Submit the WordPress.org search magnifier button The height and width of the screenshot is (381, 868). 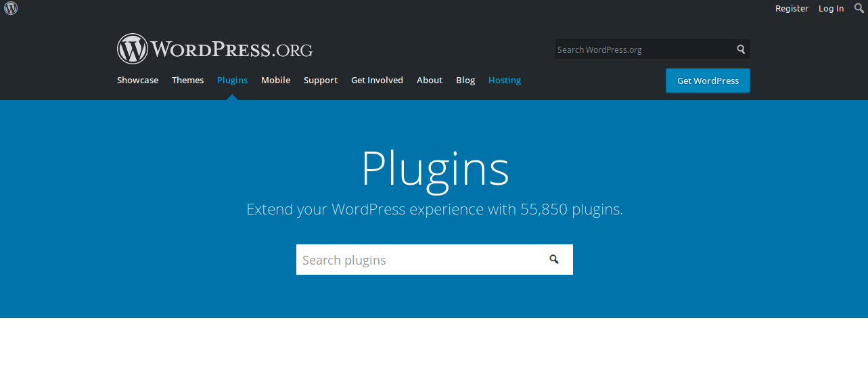(x=741, y=49)
